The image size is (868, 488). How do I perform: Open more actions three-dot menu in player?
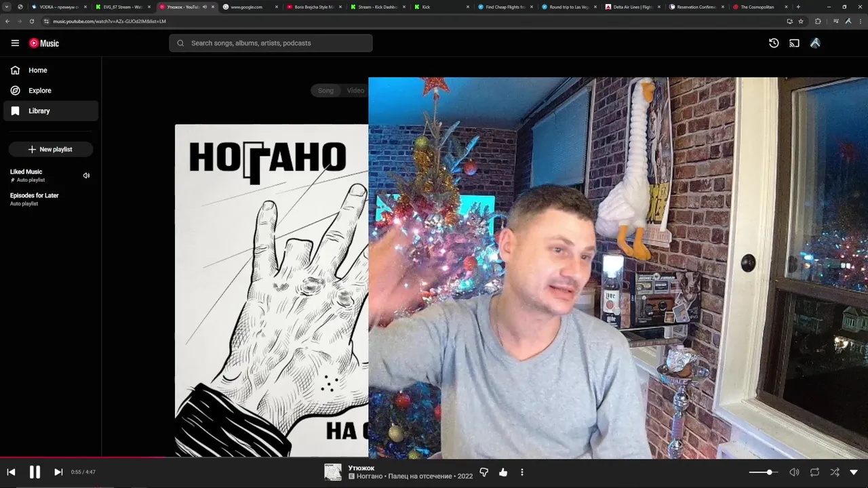(522, 472)
